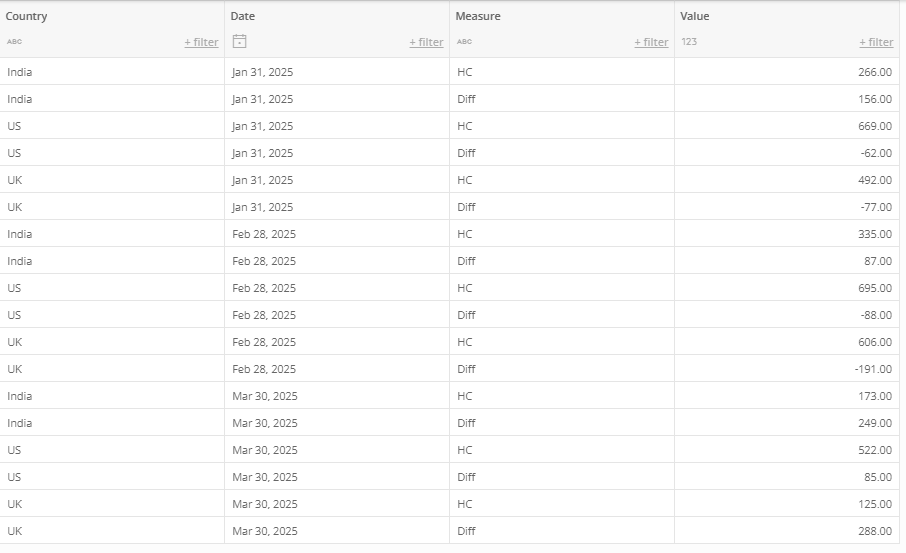Select the Date column header
This screenshot has height=553, width=906.
point(243,16)
